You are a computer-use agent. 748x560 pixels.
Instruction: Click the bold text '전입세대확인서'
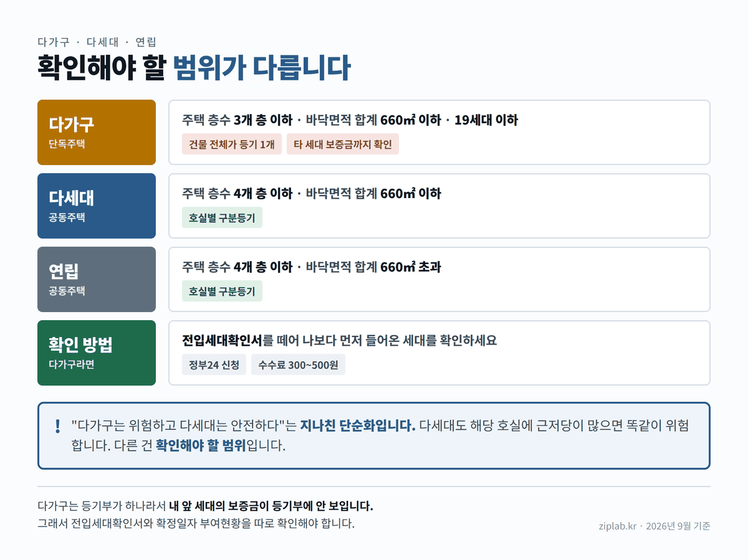(x=222, y=340)
